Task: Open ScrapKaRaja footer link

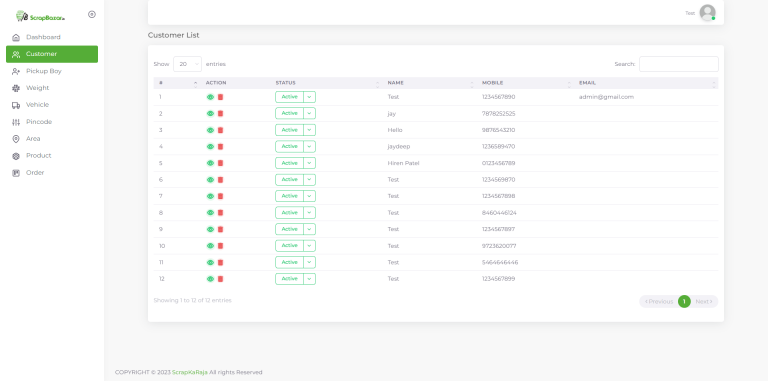Action: click(x=190, y=373)
